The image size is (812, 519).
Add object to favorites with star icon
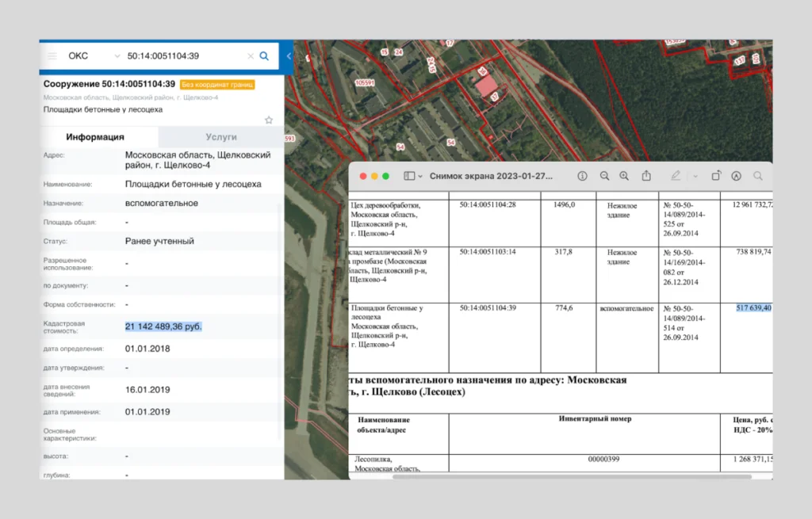[x=269, y=120]
